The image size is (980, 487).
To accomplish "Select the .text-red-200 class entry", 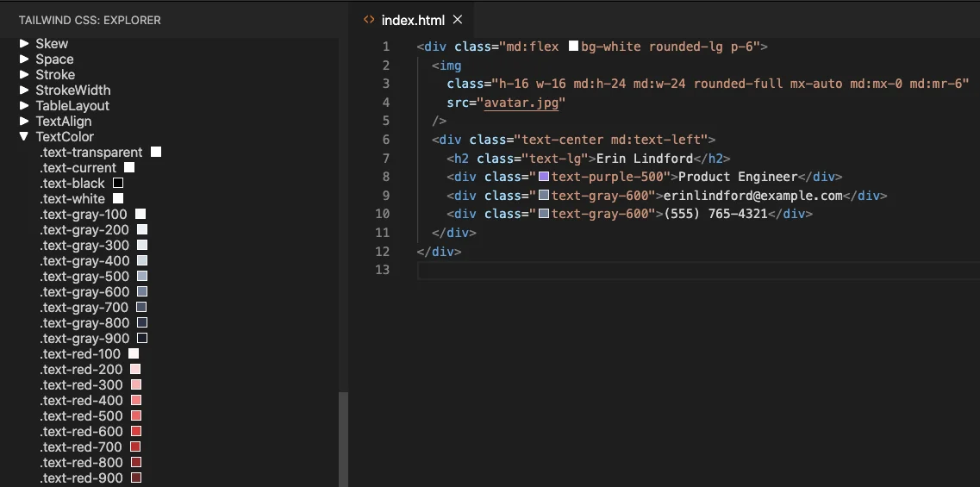I will coord(81,370).
